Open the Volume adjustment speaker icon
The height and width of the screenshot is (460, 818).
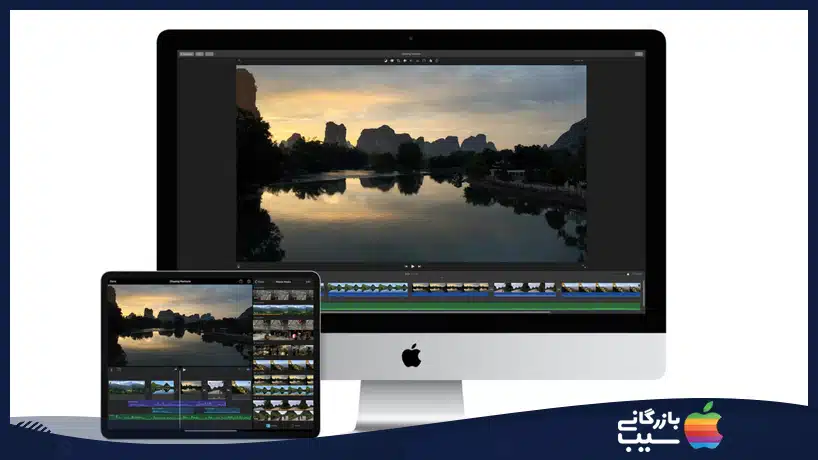pyautogui.click(x=411, y=61)
